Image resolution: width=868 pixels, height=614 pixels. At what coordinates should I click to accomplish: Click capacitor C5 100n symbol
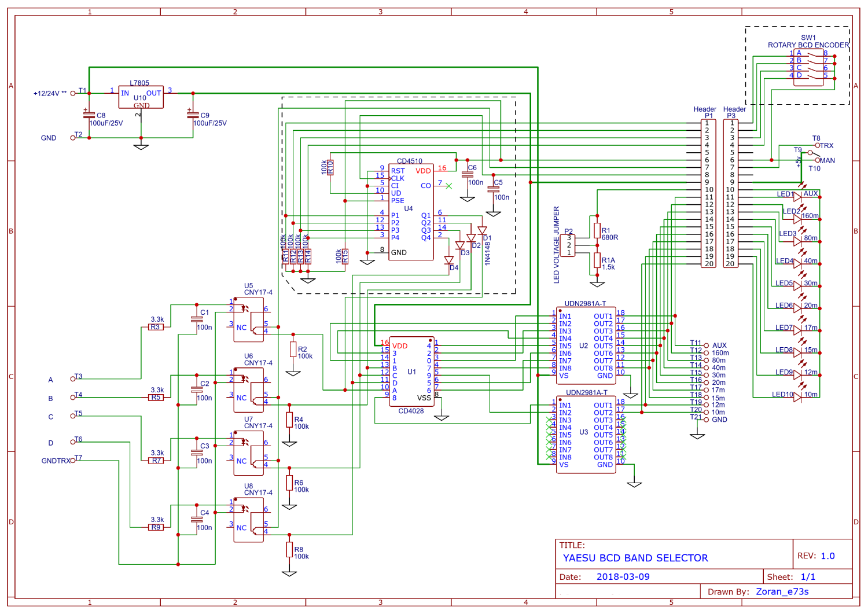[494, 189]
